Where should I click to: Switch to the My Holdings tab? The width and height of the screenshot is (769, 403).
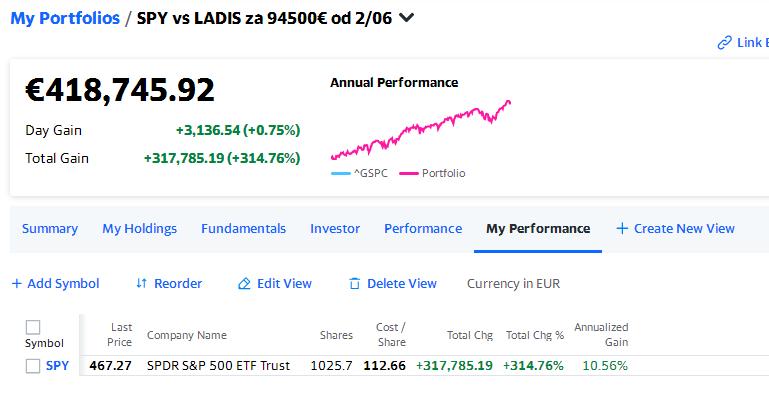[x=140, y=228]
